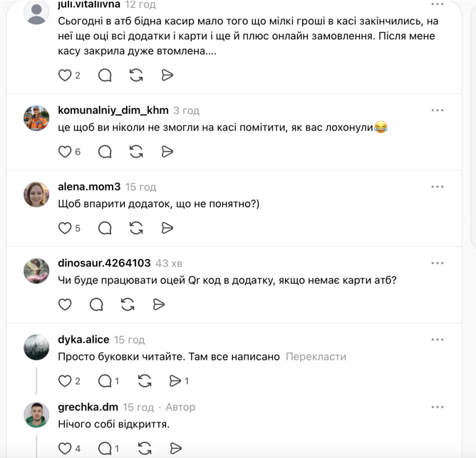Click the alena.mom3 profile avatar
Screen dimensions: 476x458
(x=36, y=194)
